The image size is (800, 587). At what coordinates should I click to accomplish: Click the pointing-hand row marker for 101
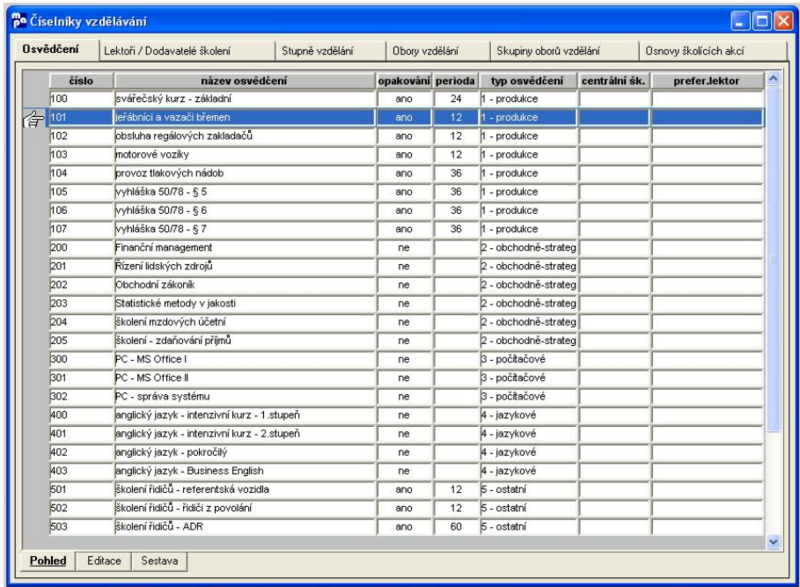[x=34, y=119]
